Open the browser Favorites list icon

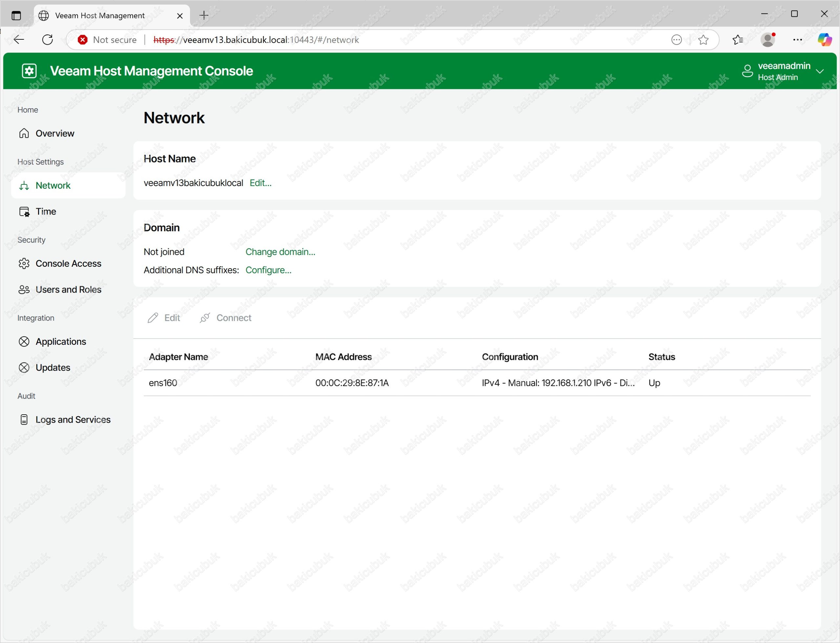click(738, 40)
